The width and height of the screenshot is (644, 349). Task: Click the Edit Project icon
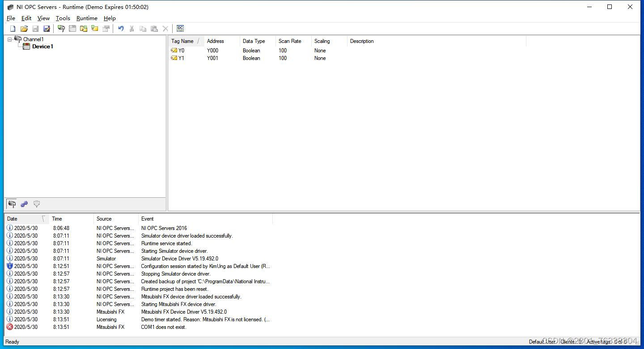tap(47, 28)
